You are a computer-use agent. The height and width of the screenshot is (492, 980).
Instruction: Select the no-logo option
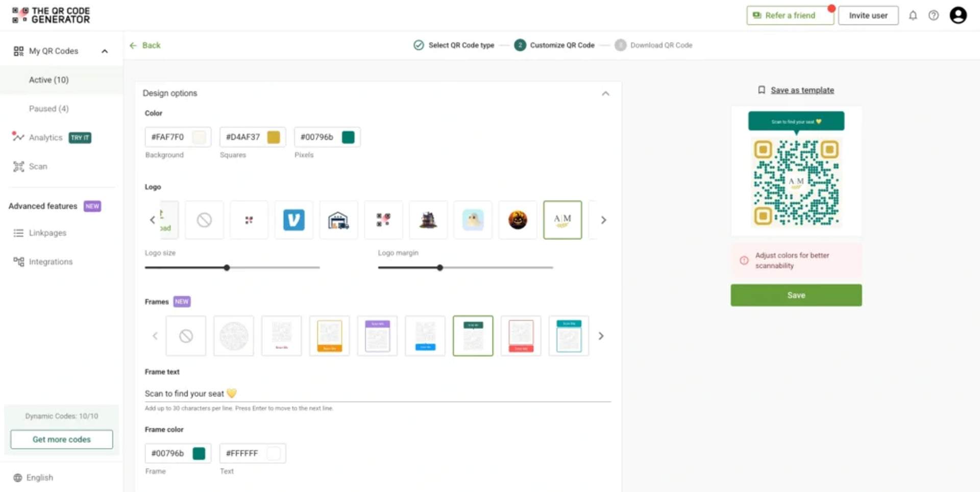[204, 220]
